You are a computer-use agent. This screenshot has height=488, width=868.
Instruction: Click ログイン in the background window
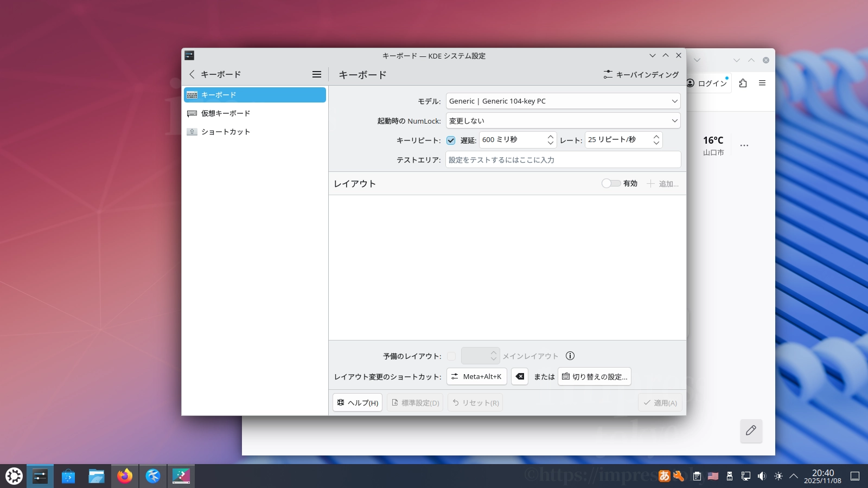pos(707,83)
